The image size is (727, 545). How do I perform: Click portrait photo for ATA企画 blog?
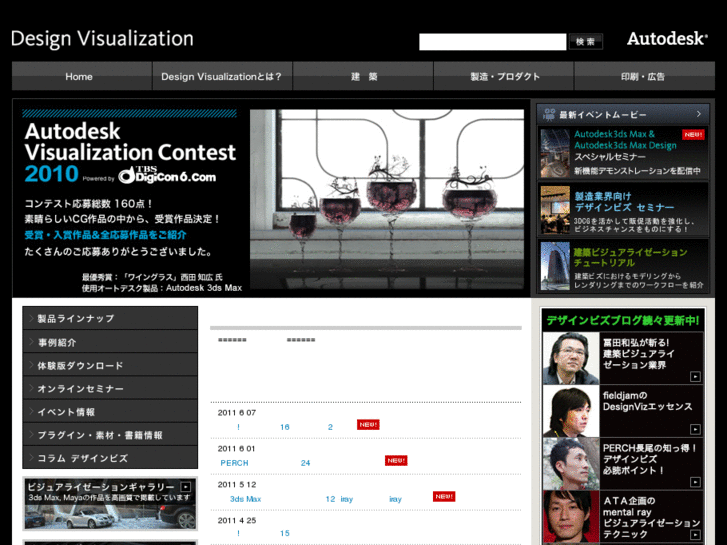click(571, 518)
